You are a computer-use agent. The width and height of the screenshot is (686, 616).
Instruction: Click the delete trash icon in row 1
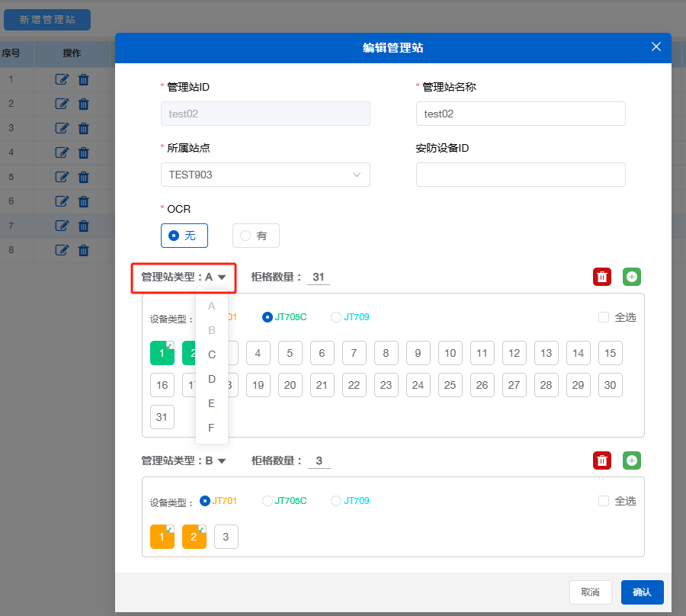pyautogui.click(x=83, y=79)
